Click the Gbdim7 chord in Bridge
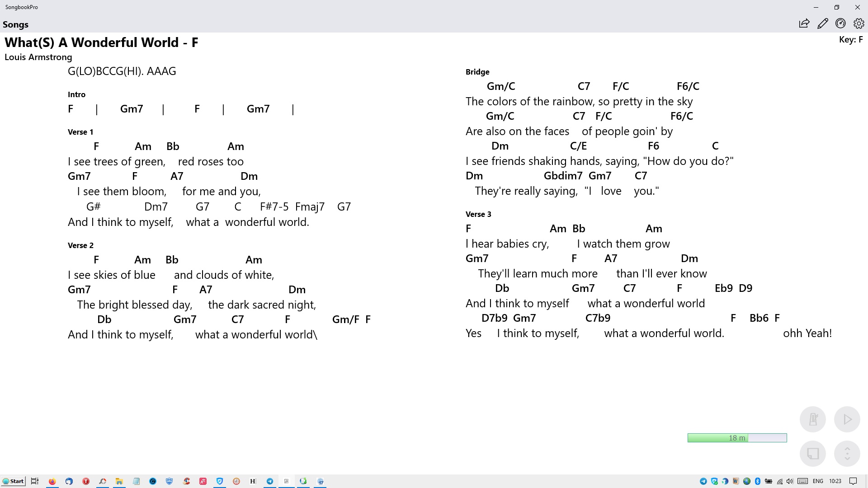Image resolution: width=868 pixels, height=488 pixels. pyautogui.click(x=563, y=176)
